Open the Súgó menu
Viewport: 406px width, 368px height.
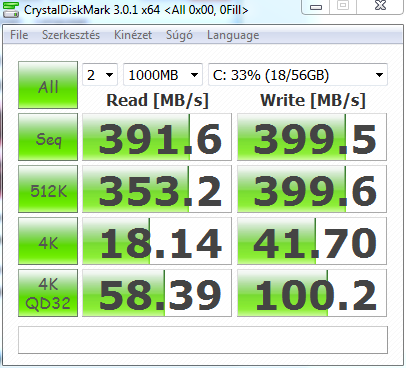(x=179, y=35)
